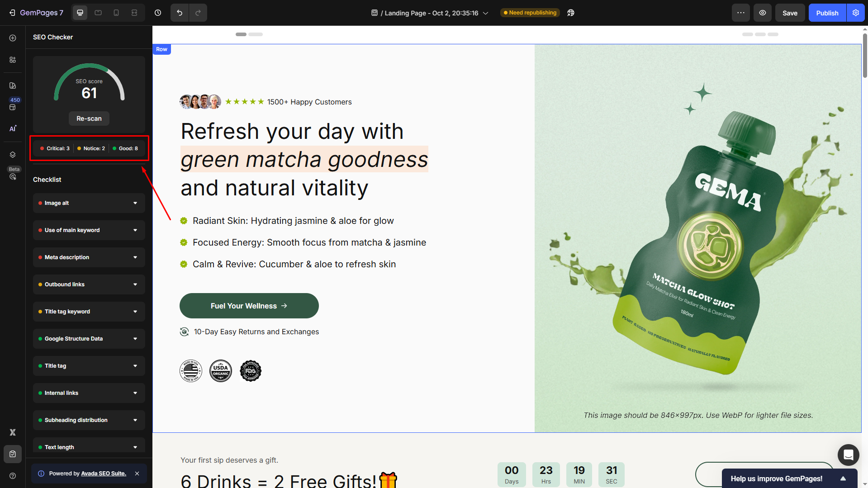Open the Landing Page title dropdown
The image size is (868, 488).
click(430, 13)
